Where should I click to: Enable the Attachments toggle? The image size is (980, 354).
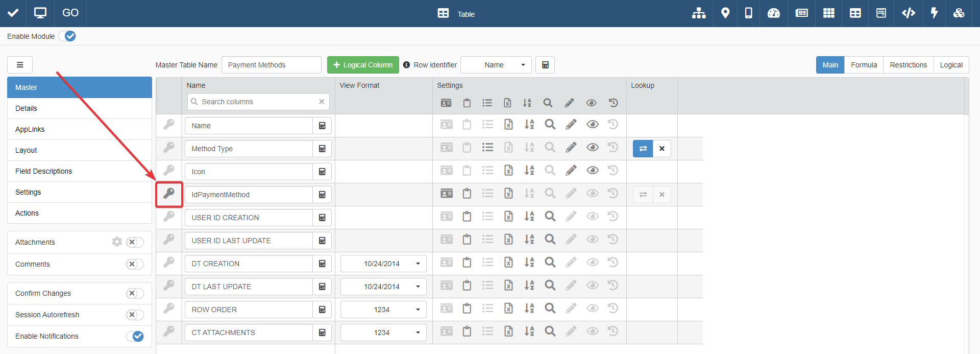pos(135,242)
